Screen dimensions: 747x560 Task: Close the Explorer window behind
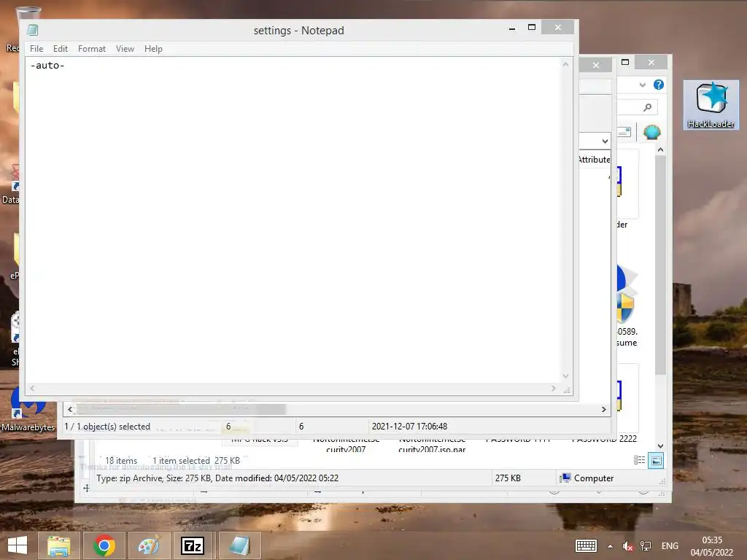(651, 63)
